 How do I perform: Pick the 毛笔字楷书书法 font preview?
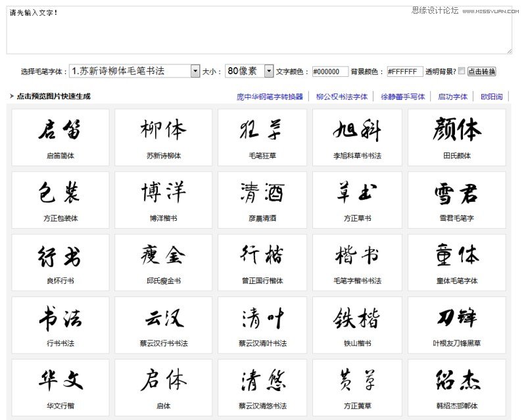(x=357, y=263)
